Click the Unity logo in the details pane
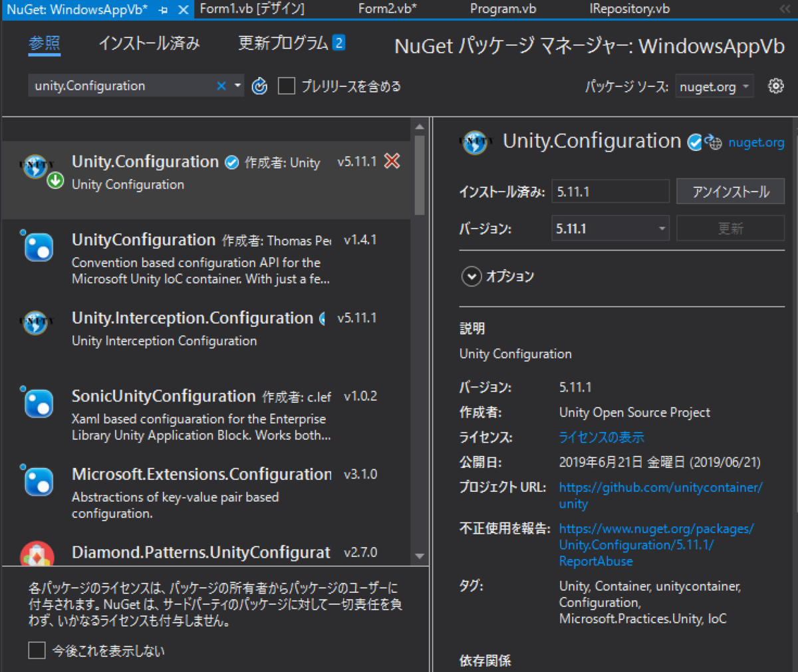The image size is (798, 672). tap(475, 142)
